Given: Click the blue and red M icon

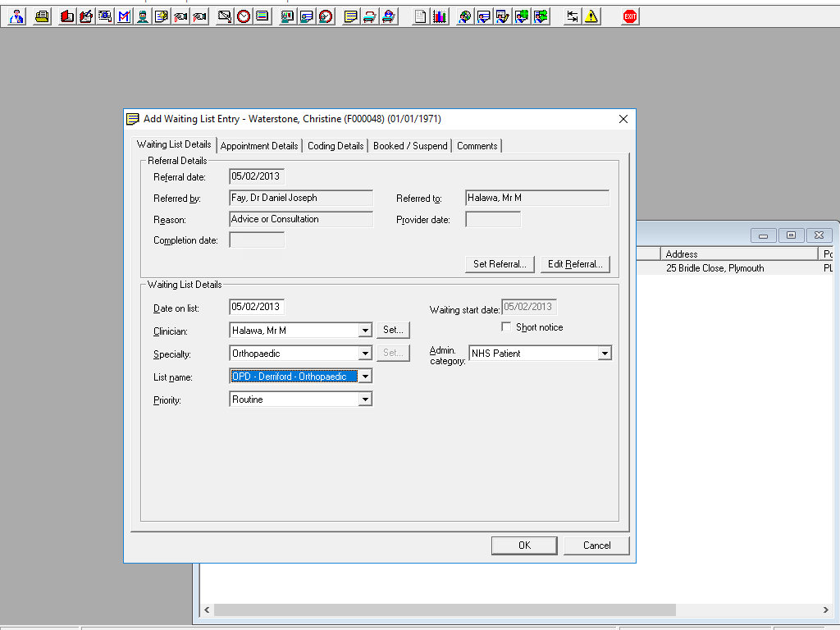Looking at the screenshot, I should (124, 16).
